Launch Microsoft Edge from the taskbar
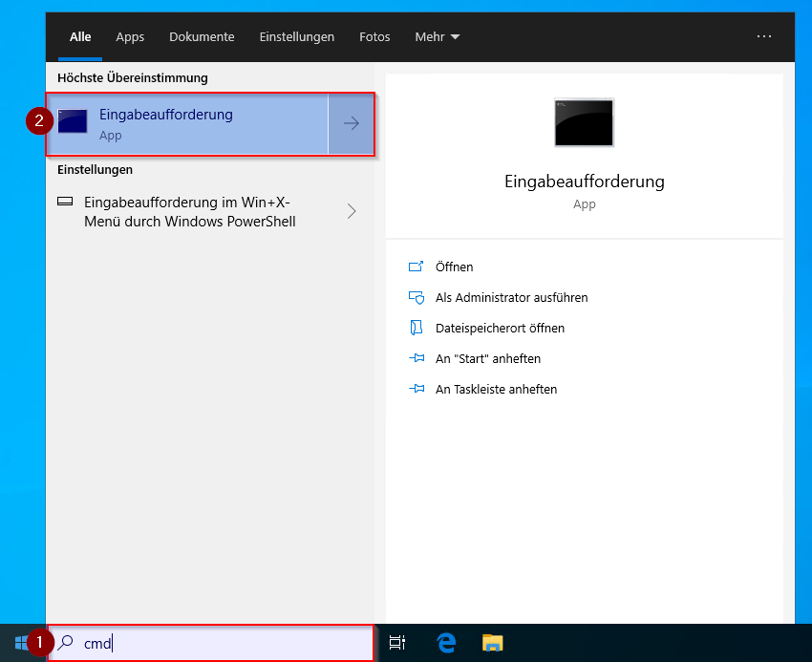 446,643
